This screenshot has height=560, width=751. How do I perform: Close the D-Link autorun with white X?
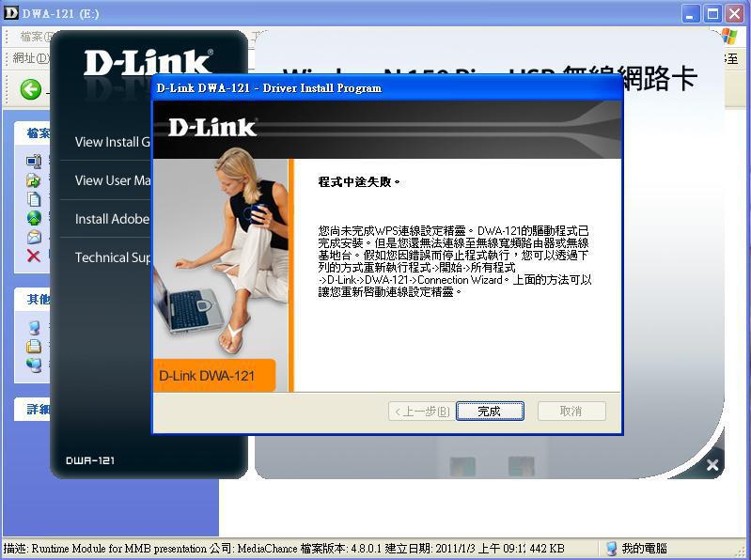(x=712, y=464)
